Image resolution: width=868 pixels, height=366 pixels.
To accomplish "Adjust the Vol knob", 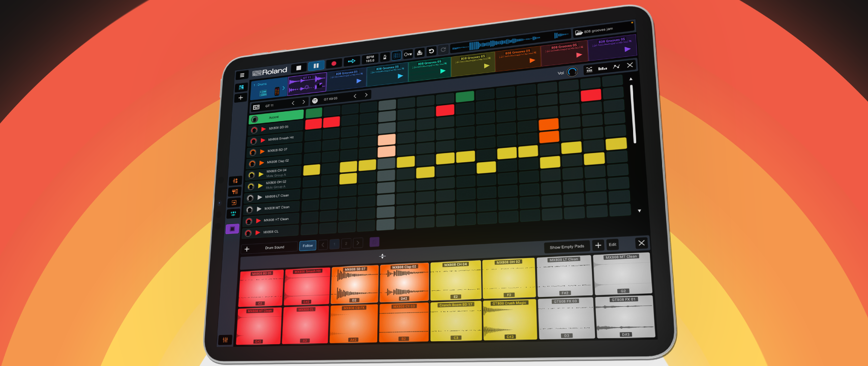I will (572, 72).
